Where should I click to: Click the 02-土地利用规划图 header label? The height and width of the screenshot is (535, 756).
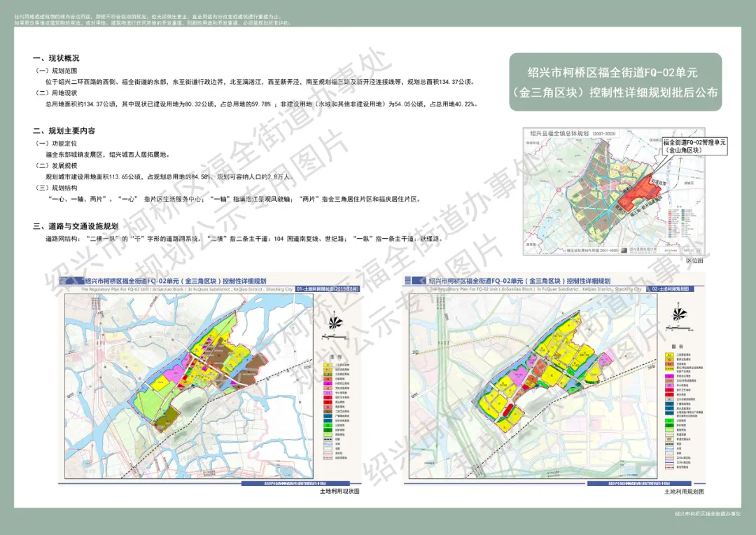pos(670,289)
